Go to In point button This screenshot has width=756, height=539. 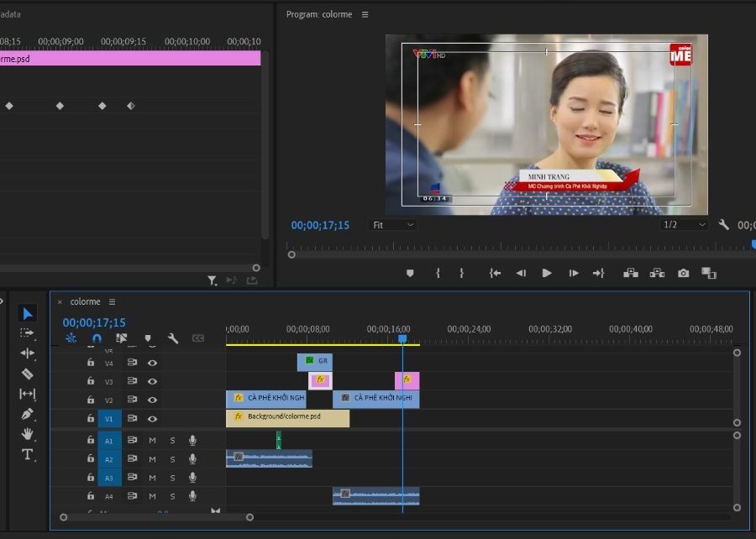(x=495, y=273)
